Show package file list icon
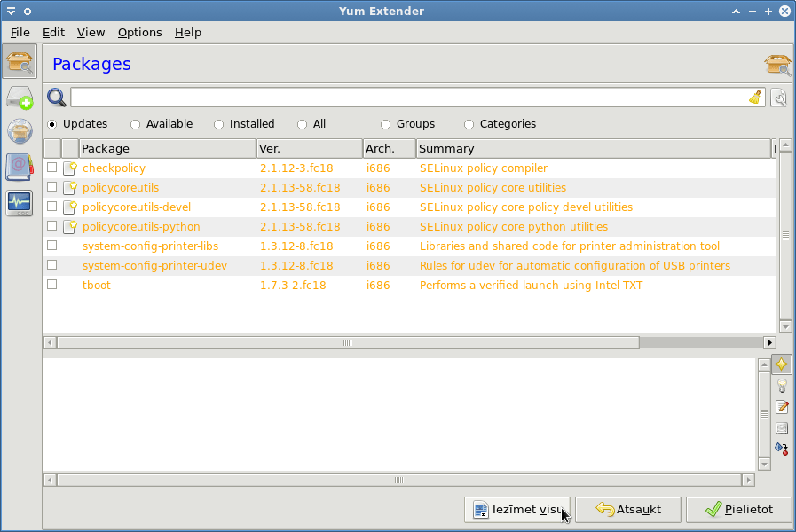 coord(782,428)
